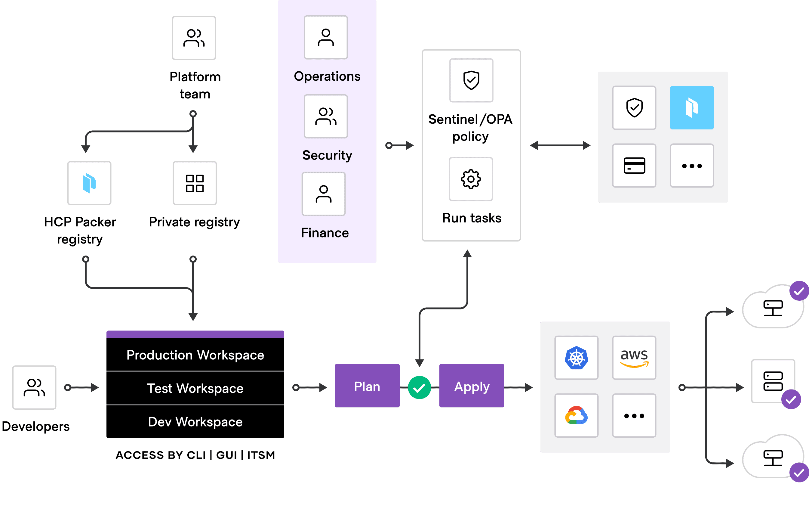Choose the Dev Workspace row

tap(195, 422)
